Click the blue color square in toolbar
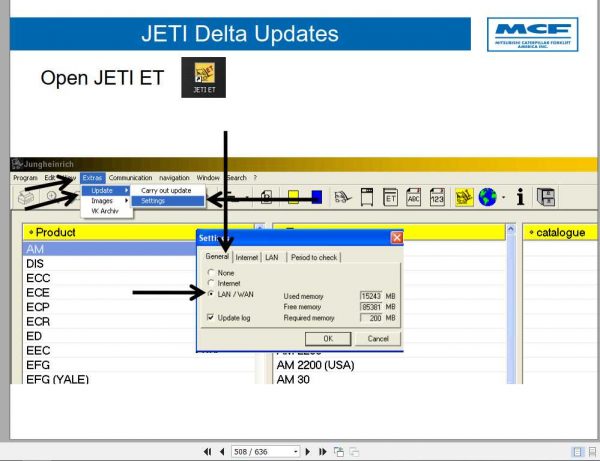 317,197
